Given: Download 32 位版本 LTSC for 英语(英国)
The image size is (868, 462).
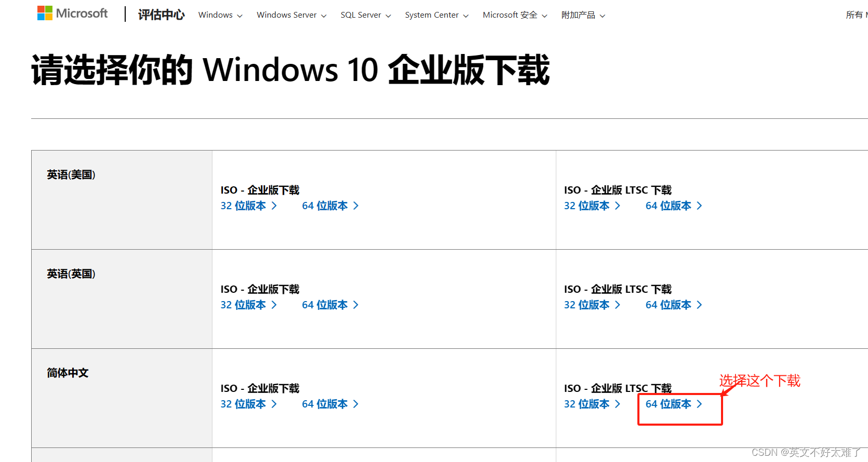Looking at the screenshot, I should coord(592,305).
